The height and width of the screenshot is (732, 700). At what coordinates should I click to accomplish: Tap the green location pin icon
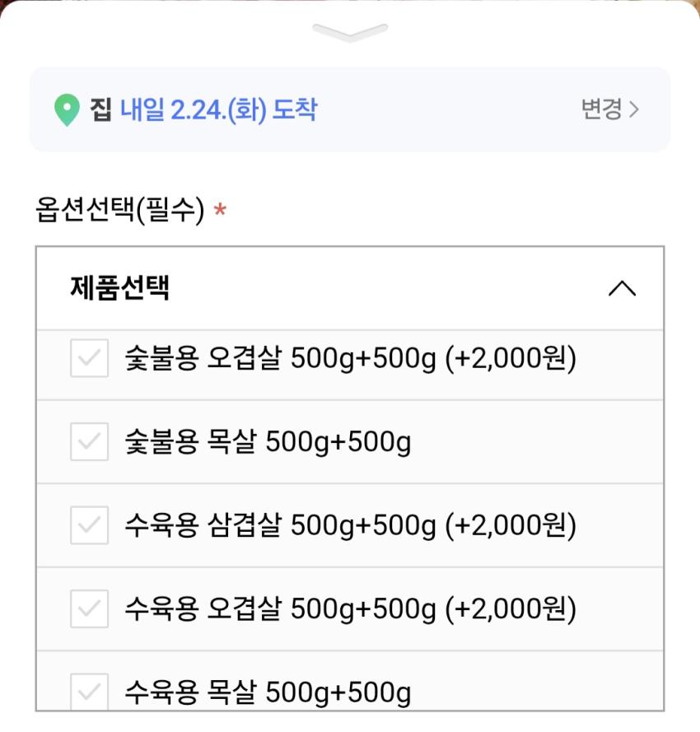pyautogui.click(x=67, y=110)
